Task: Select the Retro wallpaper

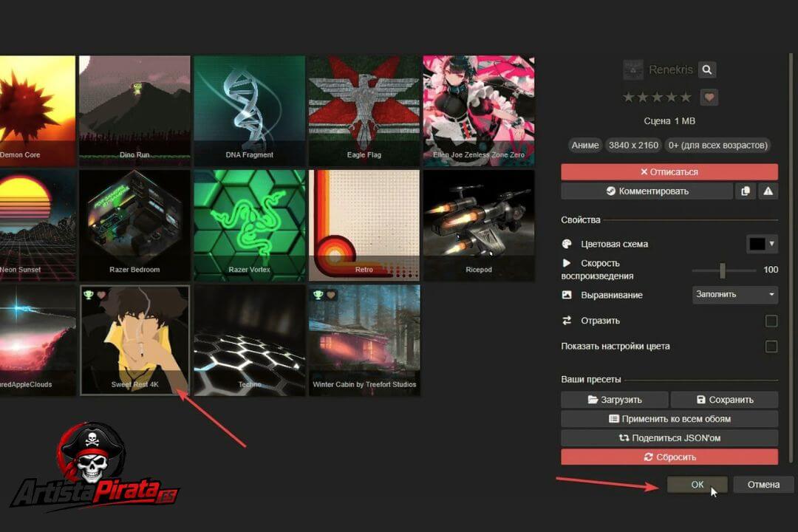Action: [x=364, y=225]
